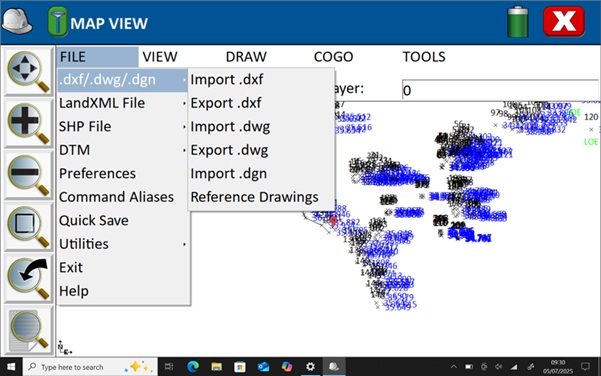Viewport: 601px width, 376px height.
Task: Click the tray battery icon
Action: tap(469, 367)
